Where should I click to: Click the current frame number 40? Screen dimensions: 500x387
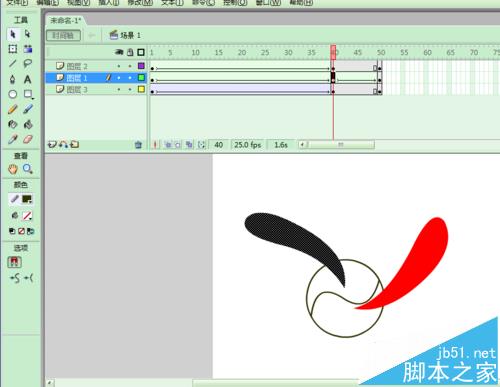coord(219,145)
